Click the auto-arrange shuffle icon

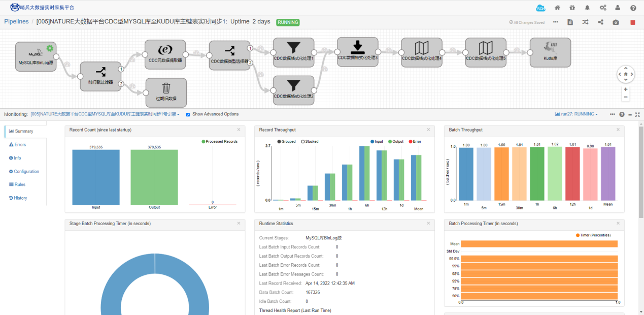pos(585,22)
